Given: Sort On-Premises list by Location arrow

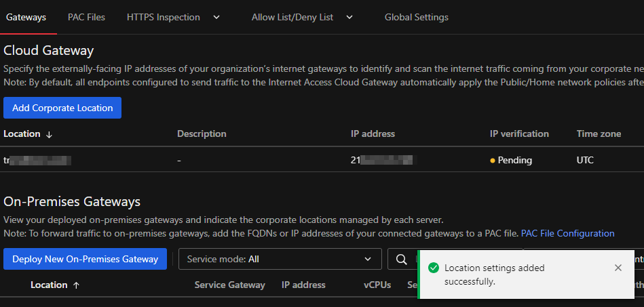Looking at the screenshot, I should tap(76, 285).
